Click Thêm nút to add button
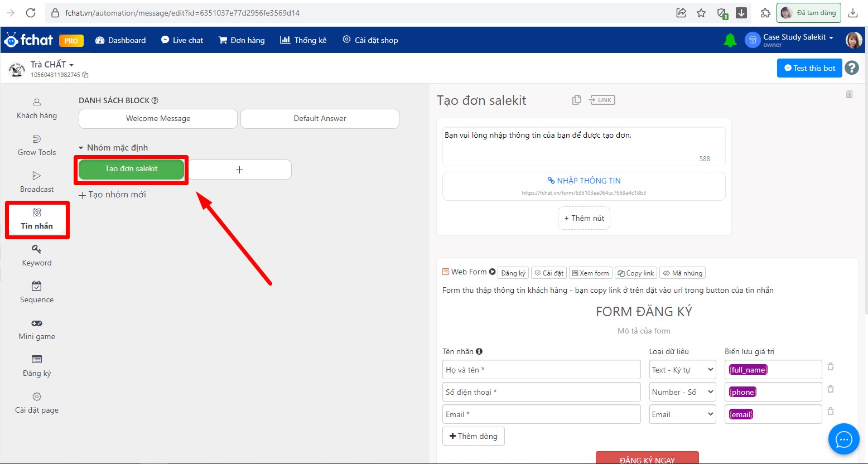868x464 pixels. [584, 218]
